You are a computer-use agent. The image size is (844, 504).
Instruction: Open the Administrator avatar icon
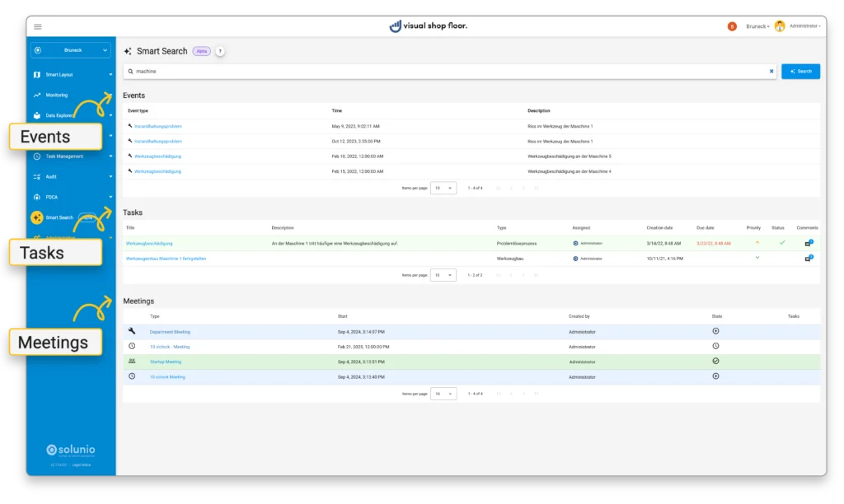point(780,26)
